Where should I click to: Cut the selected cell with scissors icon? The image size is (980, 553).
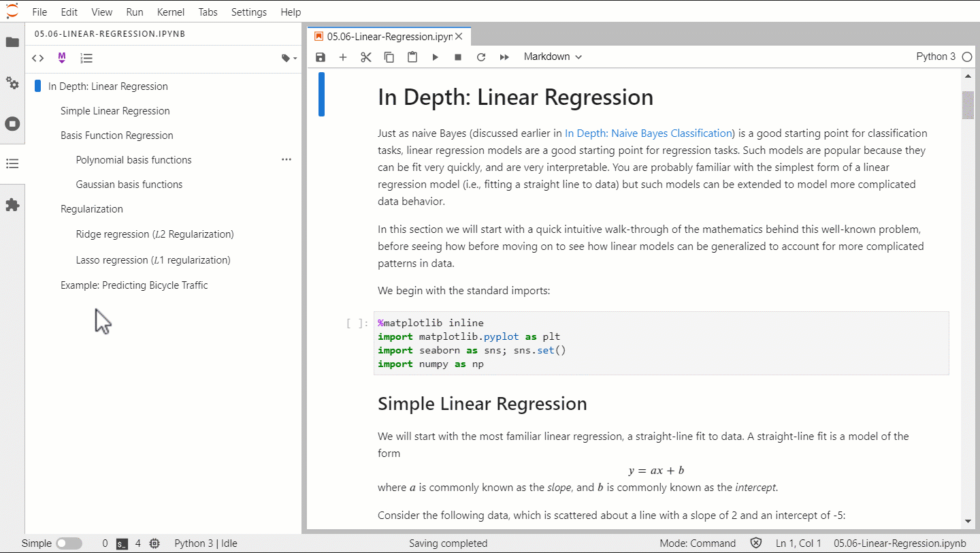366,57
